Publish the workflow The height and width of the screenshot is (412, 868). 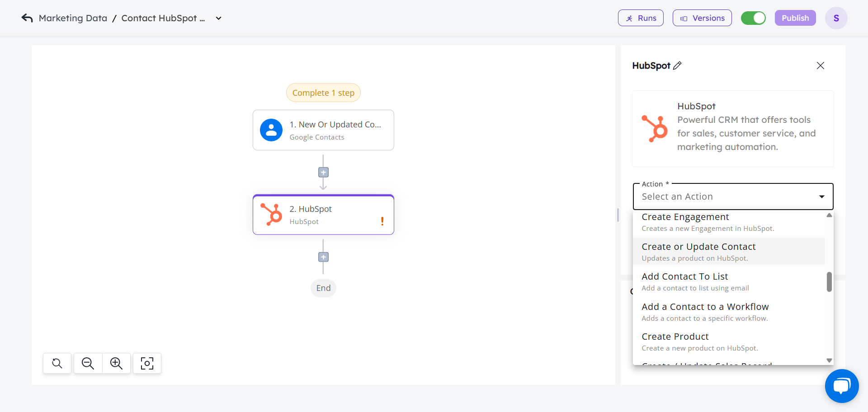point(795,18)
